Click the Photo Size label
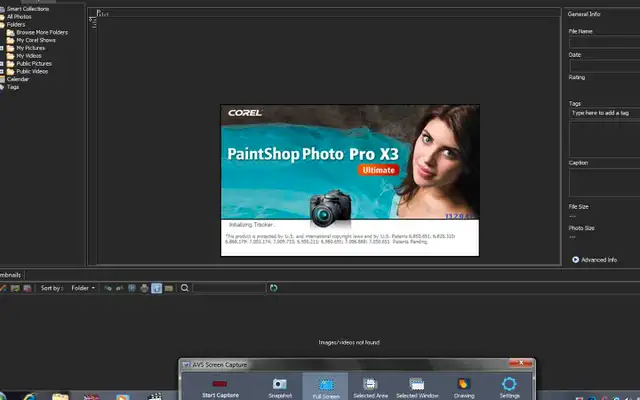Viewport: 640px width, 400px height. (x=581, y=228)
